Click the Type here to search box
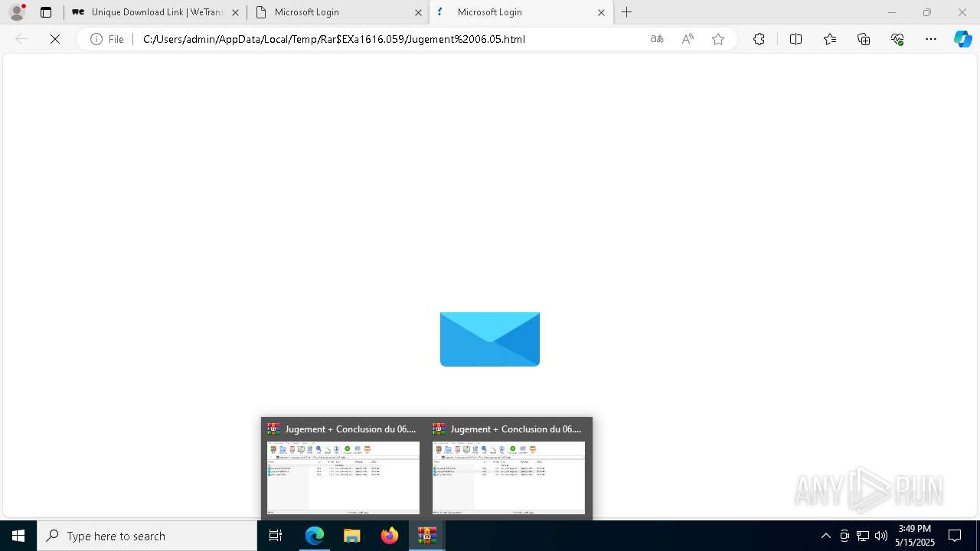The image size is (980, 551). pos(147,536)
